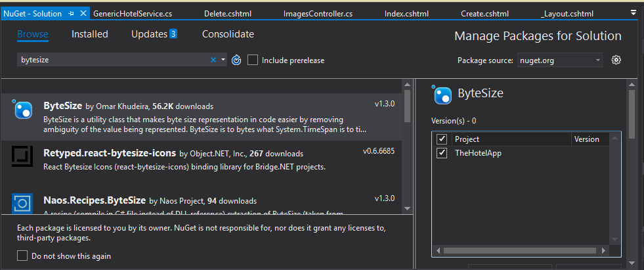Screen dimensions: 644x270
Task: Toggle the select-all projects header checkbox
Action: click(x=442, y=139)
